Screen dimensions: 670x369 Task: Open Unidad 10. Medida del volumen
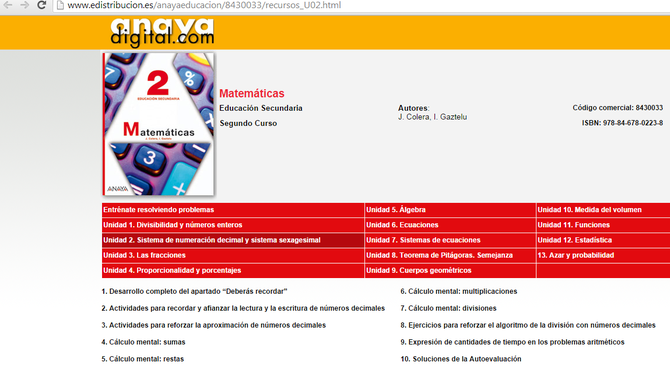tap(603, 210)
